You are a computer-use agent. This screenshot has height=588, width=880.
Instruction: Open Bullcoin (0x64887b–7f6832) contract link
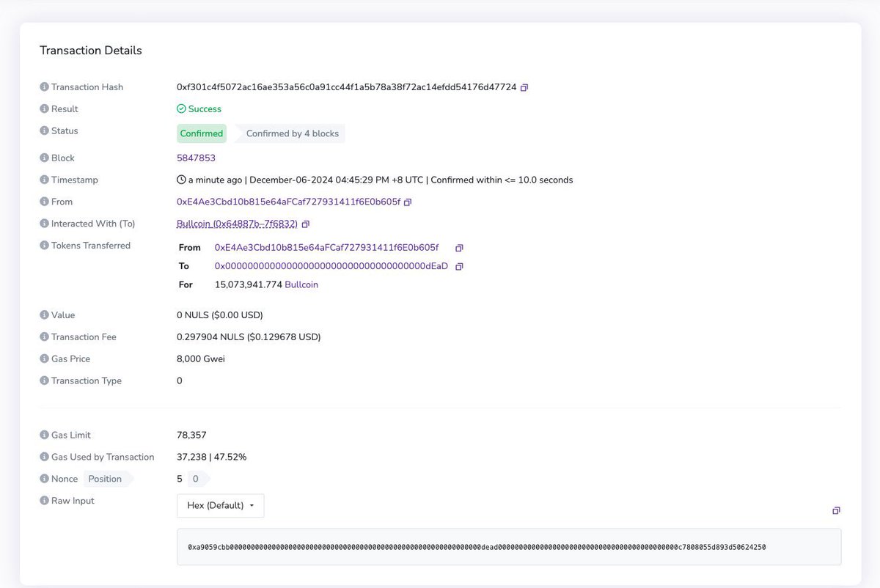237,224
